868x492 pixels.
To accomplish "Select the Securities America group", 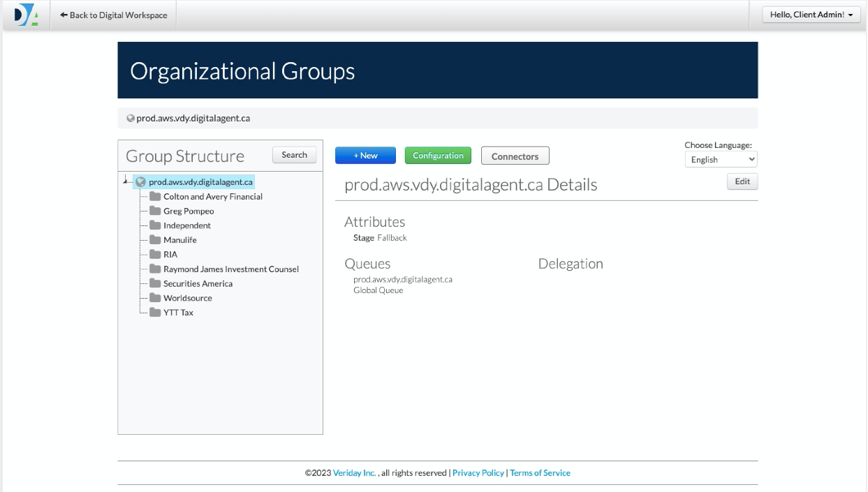I will pyautogui.click(x=198, y=284).
